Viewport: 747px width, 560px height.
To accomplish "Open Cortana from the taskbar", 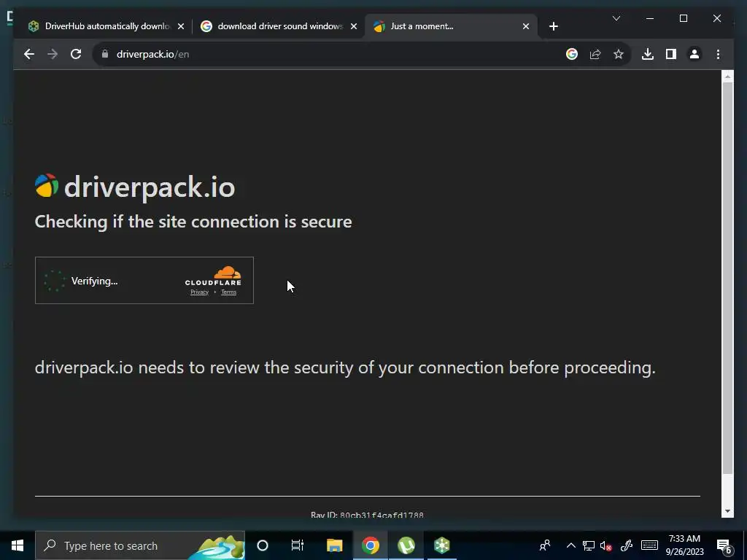I will [x=263, y=545].
